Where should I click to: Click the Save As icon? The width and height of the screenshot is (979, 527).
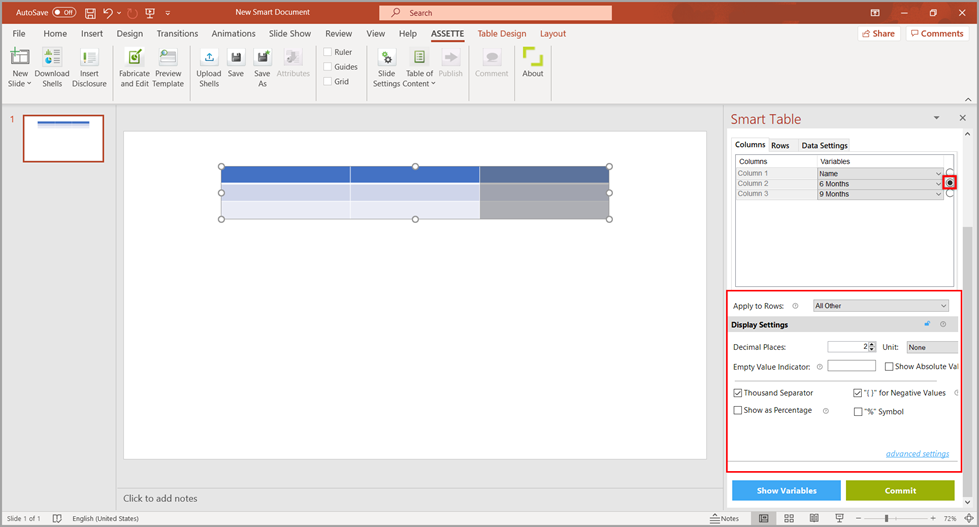pos(262,57)
